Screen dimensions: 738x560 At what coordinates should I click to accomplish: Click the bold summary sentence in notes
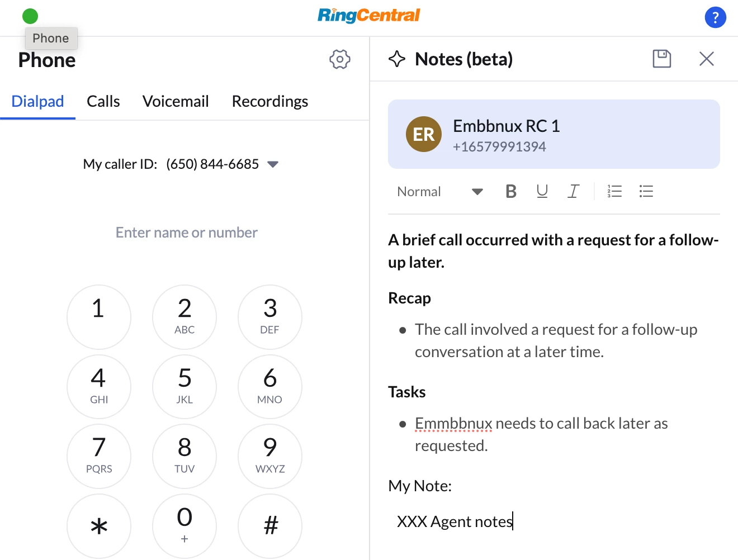(x=553, y=251)
